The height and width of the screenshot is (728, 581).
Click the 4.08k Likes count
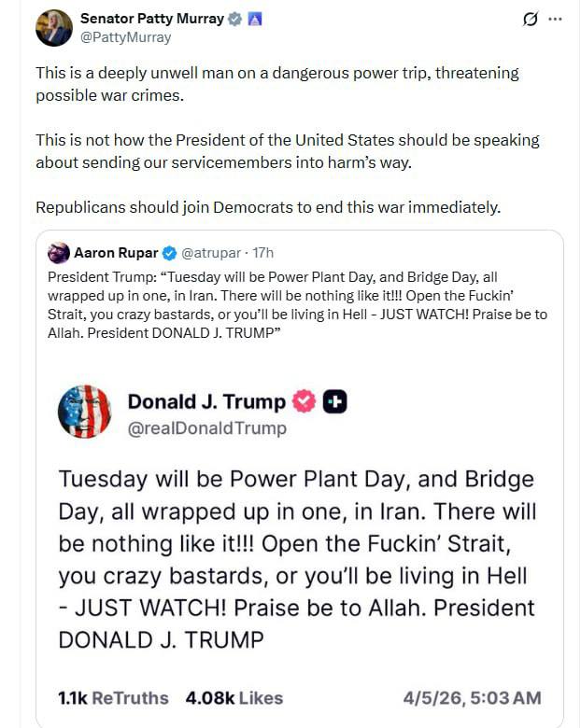point(234,698)
